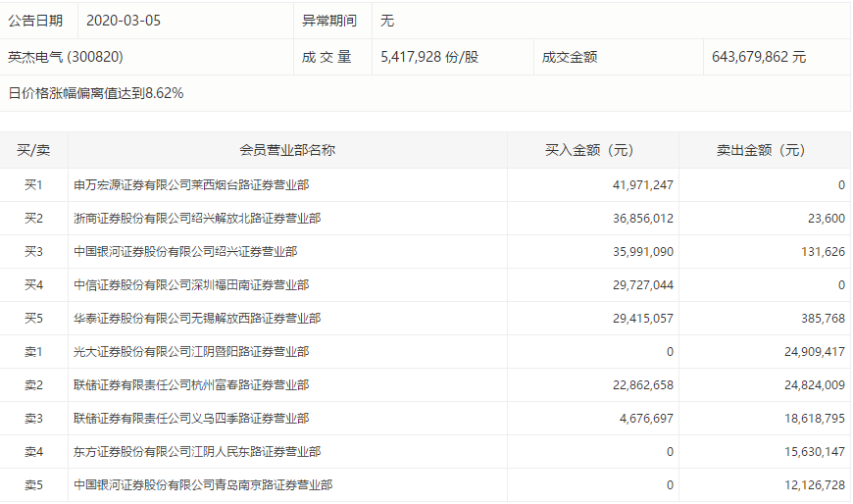Click 联储证券杭州富春路证券营业部 name
The width and height of the screenshot is (853, 504).
[x=191, y=384]
